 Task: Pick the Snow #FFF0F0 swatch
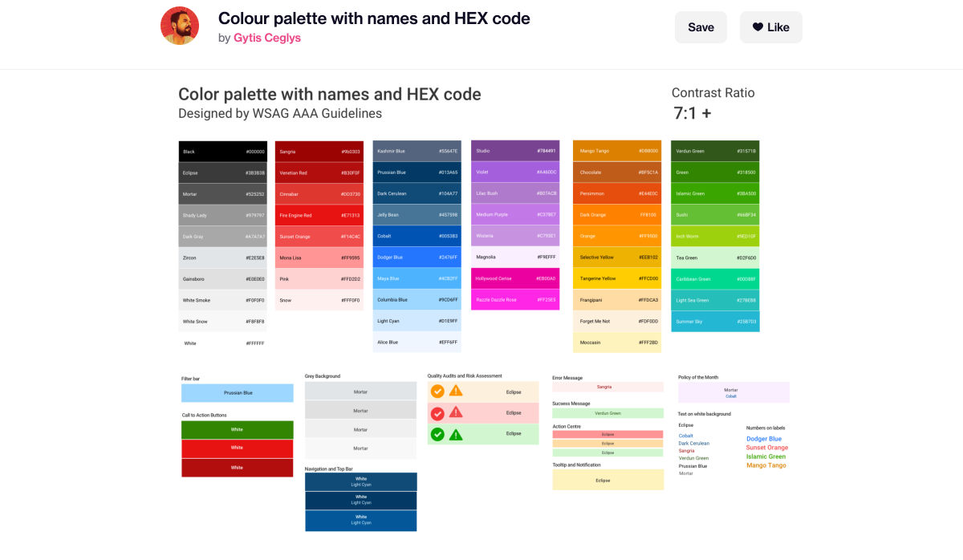point(319,300)
